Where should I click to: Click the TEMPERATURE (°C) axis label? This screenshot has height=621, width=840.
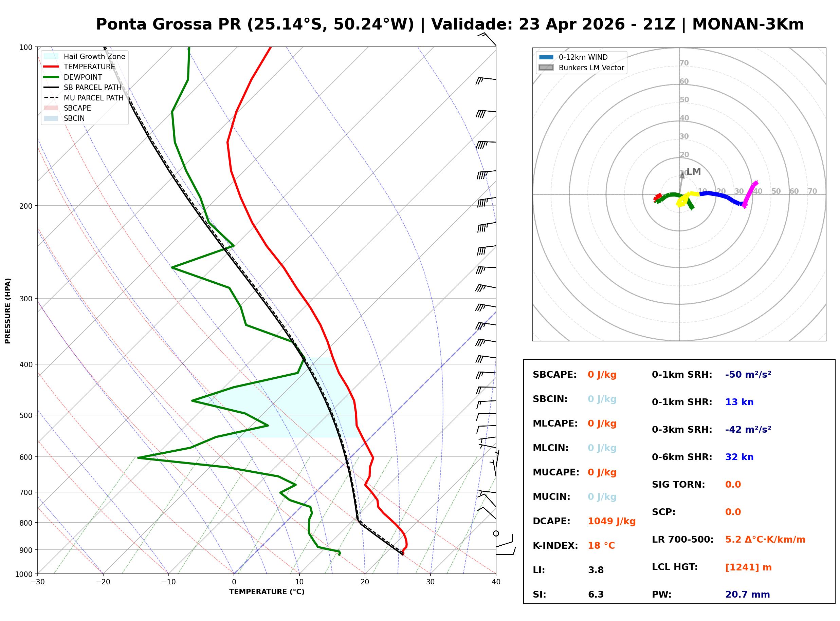[267, 592]
